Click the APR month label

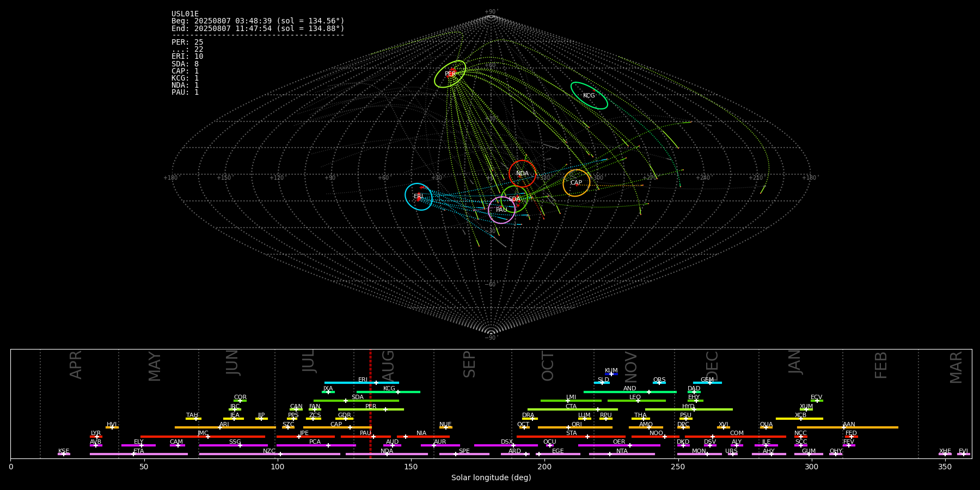[76, 365]
